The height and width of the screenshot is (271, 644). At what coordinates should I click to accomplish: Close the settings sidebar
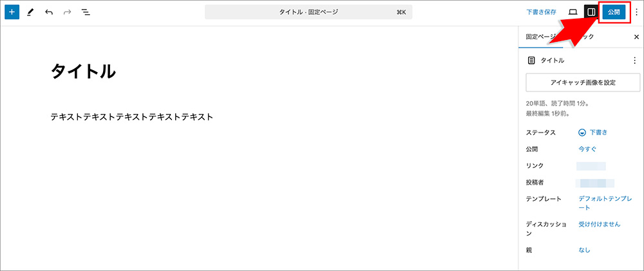(x=636, y=37)
